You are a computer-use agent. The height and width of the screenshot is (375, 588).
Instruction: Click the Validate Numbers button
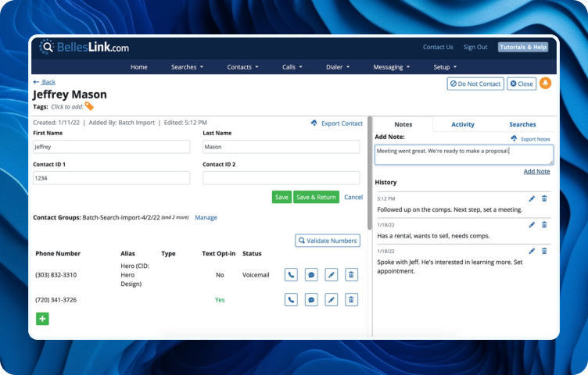click(x=328, y=241)
